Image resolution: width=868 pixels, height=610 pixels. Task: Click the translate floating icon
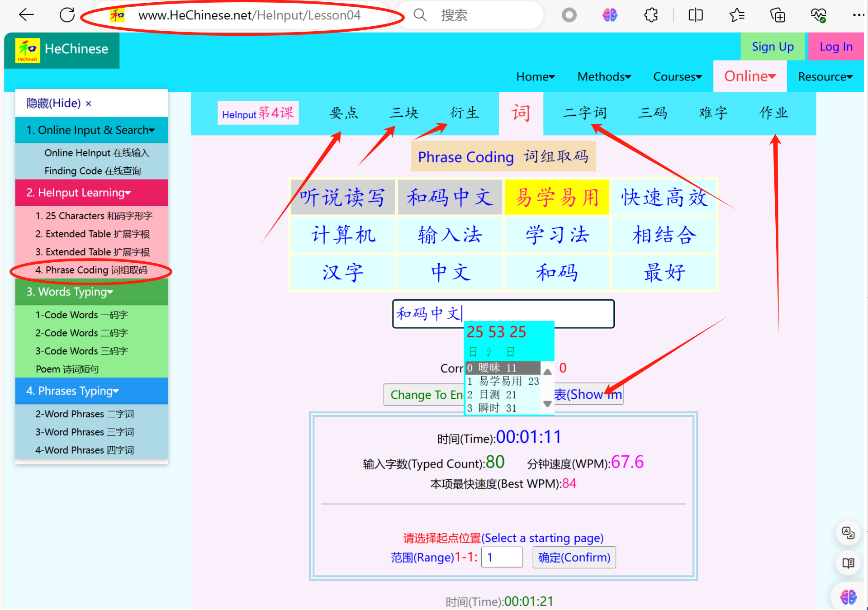point(848,533)
